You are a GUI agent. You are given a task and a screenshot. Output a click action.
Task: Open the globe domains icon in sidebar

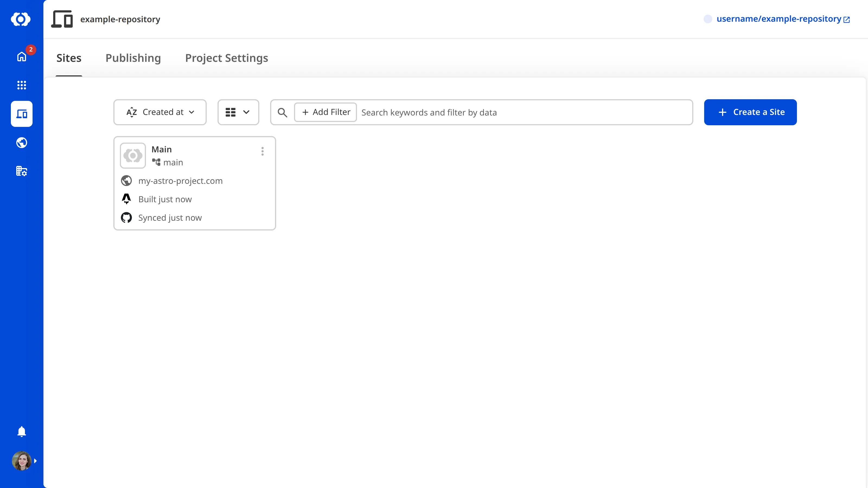click(21, 142)
